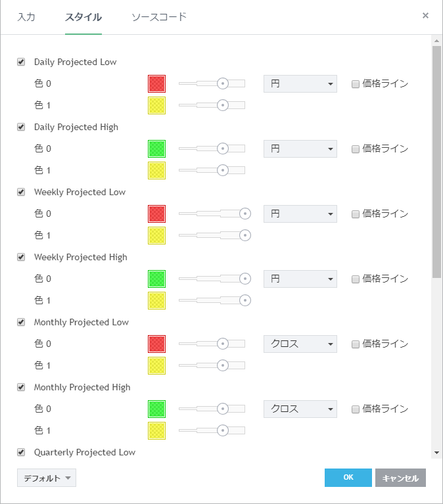Click the scrollbar down arrow

436,453
